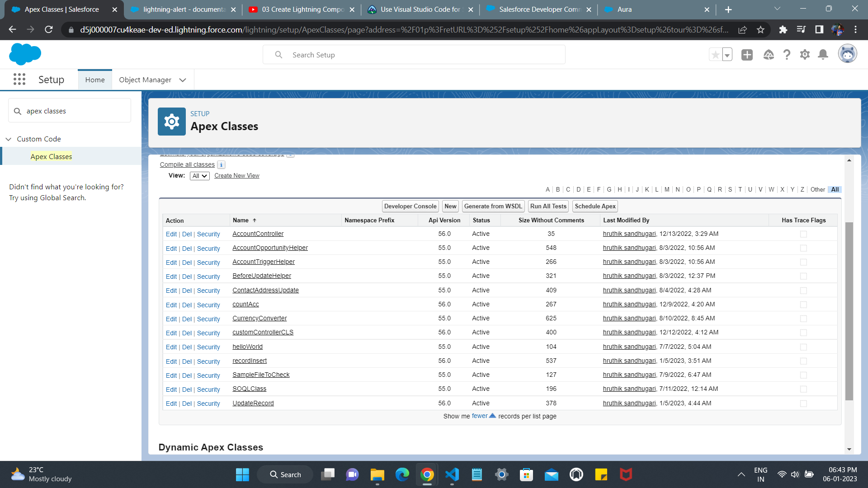Screen dimensions: 868x488
Task: Click the Search Setup input field
Action: (414, 55)
